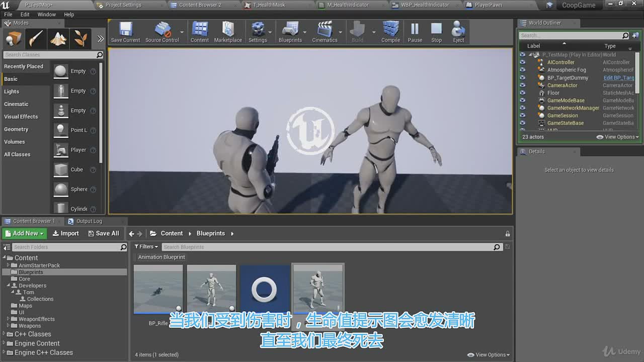Screen dimensions: 644x362
Task: Stop the running game session
Action: click(436, 32)
